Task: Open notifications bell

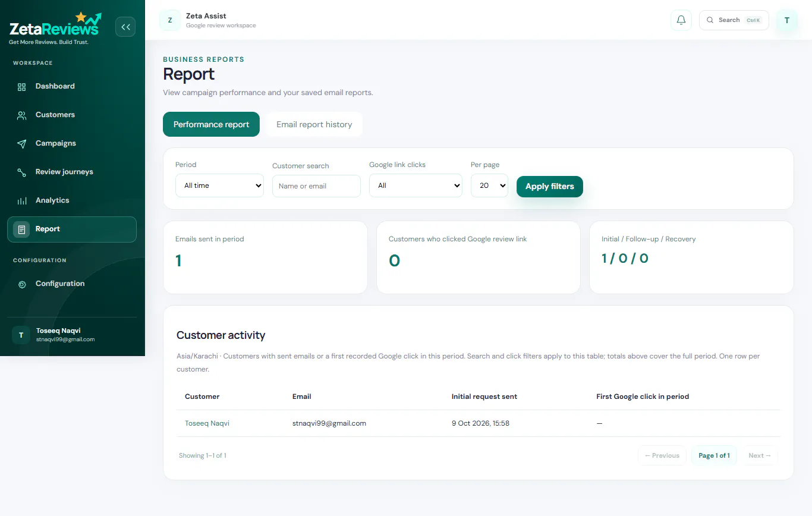Action: point(681,20)
